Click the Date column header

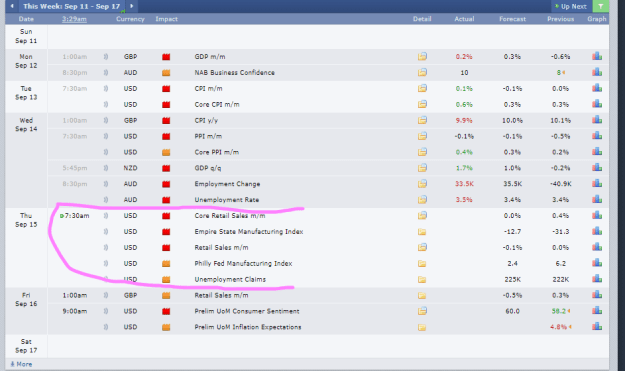[x=26, y=19]
